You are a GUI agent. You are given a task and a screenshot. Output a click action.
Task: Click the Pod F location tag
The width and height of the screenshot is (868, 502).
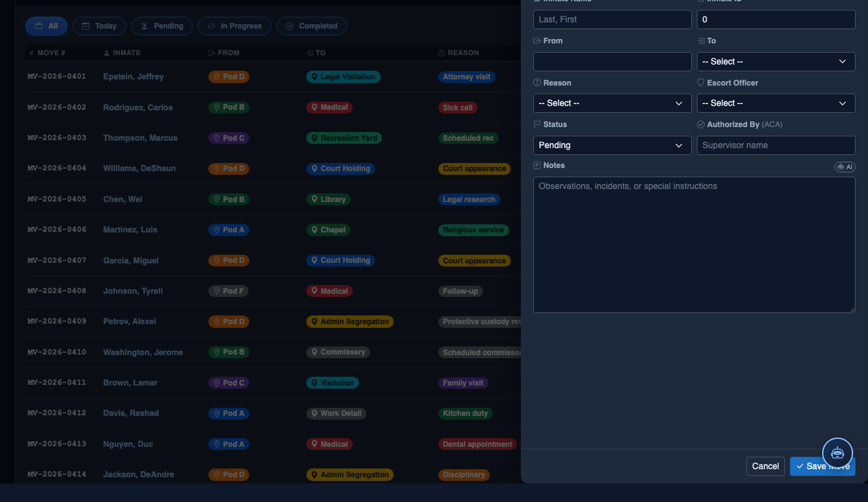(x=228, y=291)
